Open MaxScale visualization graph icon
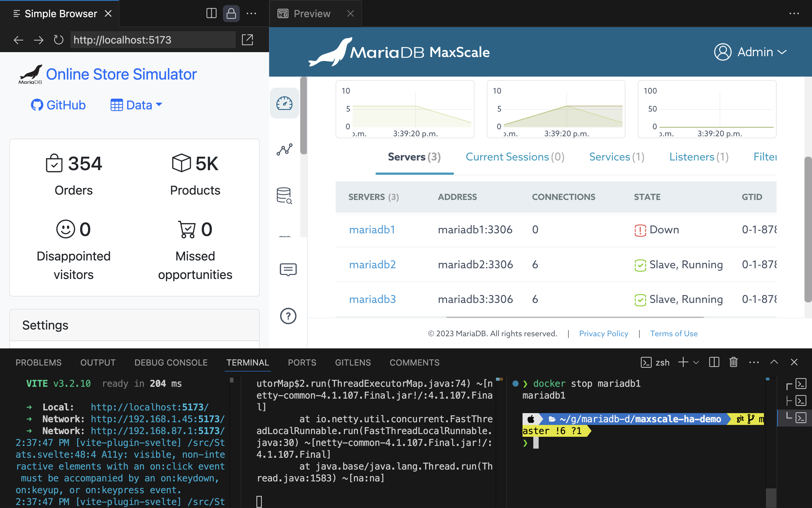 click(284, 149)
